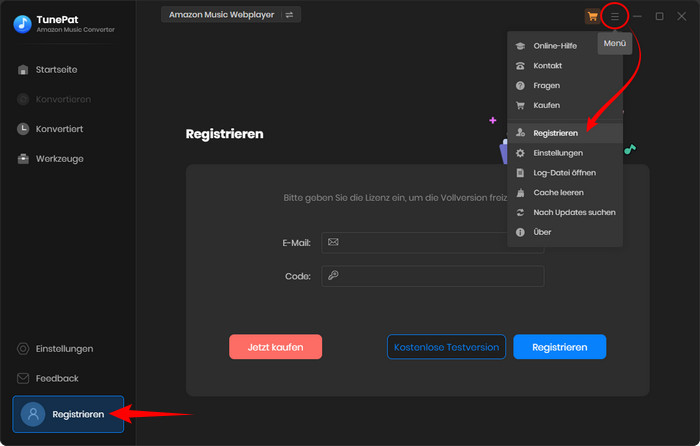Select Über in the menu
Image resolution: width=700 pixels, height=446 pixels.
[542, 232]
